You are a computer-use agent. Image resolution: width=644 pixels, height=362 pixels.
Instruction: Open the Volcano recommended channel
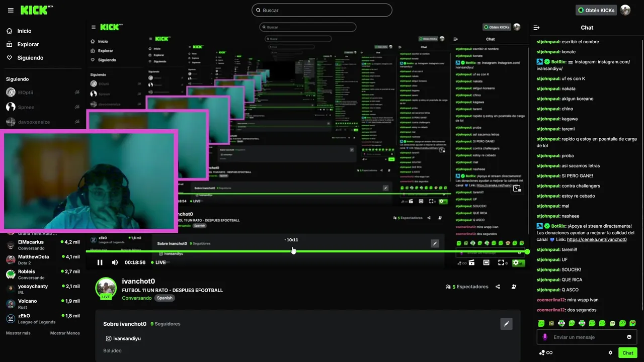pos(42,304)
